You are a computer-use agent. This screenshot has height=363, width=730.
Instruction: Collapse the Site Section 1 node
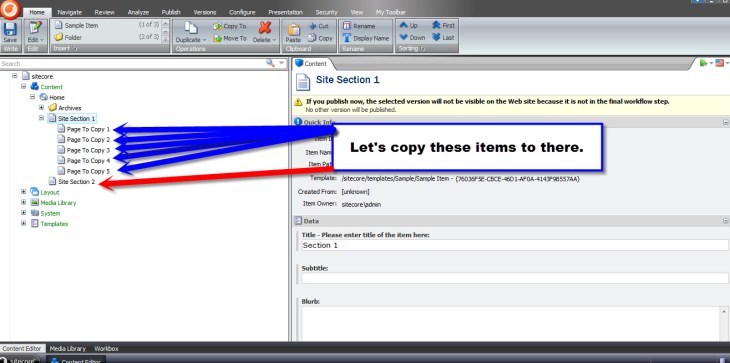[x=41, y=118]
